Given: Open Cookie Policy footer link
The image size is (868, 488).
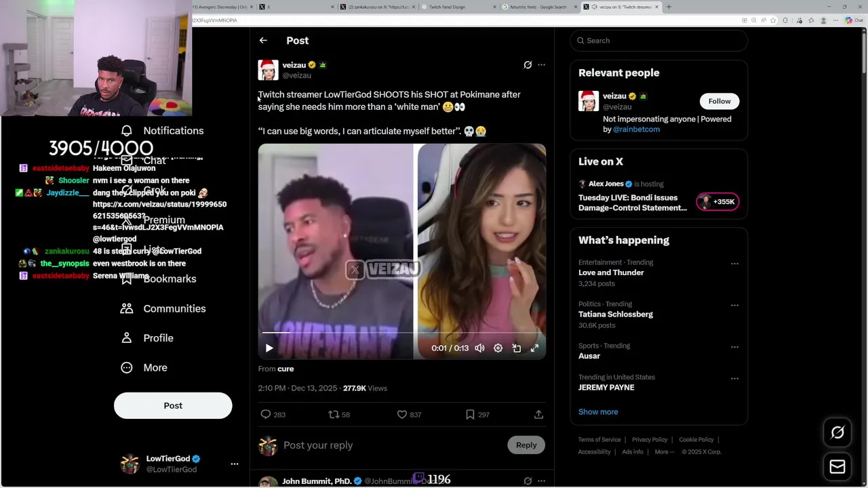Looking at the screenshot, I should click(x=696, y=440).
